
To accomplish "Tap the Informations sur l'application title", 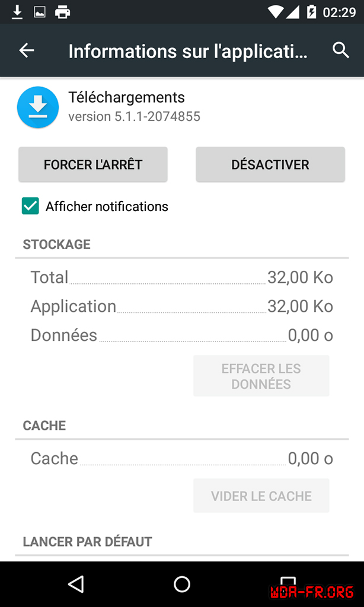I will coord(188,51).
